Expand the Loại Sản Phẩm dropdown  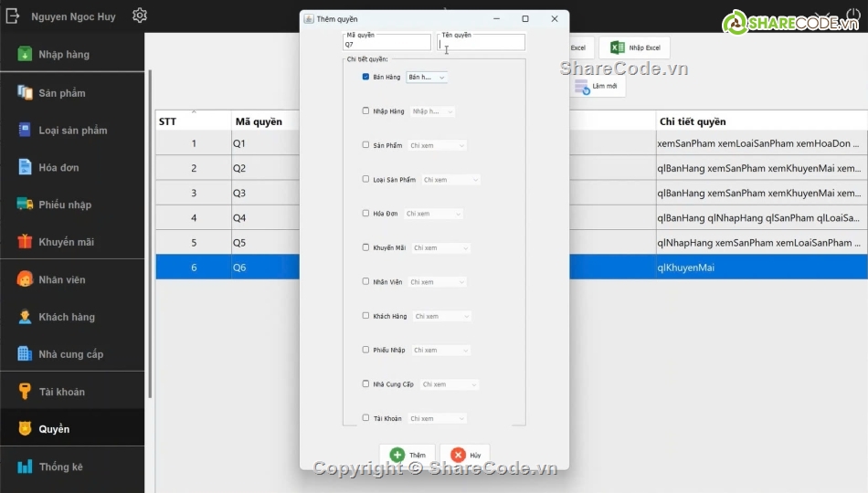(x=450, y=180)
